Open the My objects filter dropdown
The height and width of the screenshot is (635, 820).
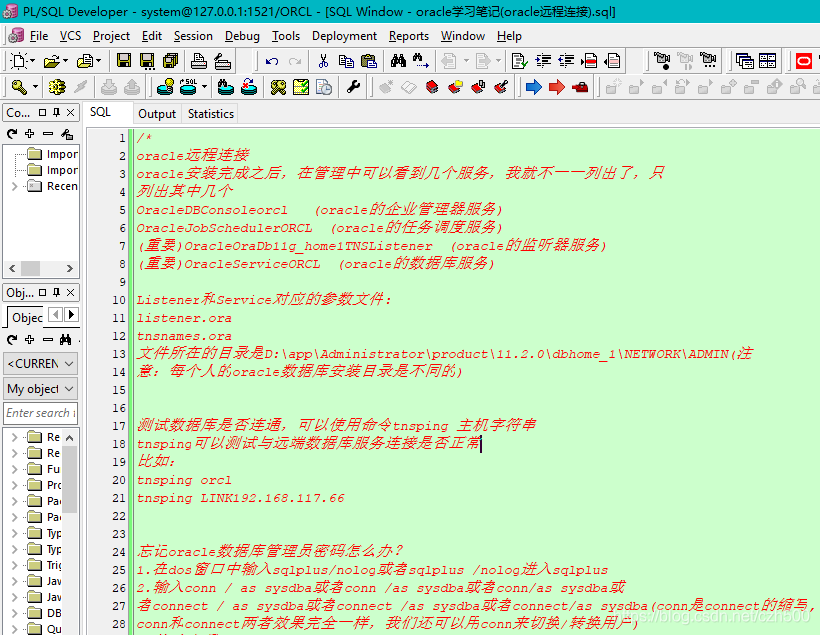tap(41, 389)
